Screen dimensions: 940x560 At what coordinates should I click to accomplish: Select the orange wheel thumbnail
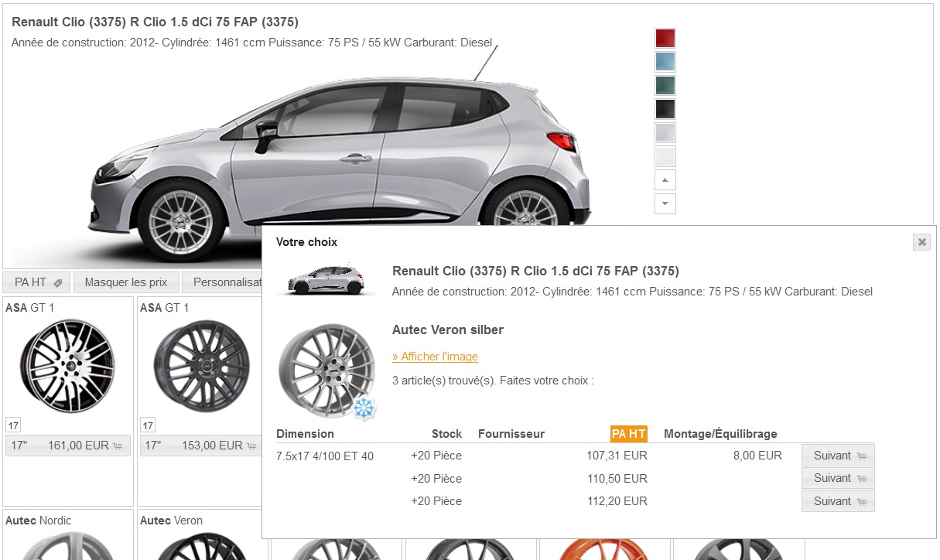[605, 548]
